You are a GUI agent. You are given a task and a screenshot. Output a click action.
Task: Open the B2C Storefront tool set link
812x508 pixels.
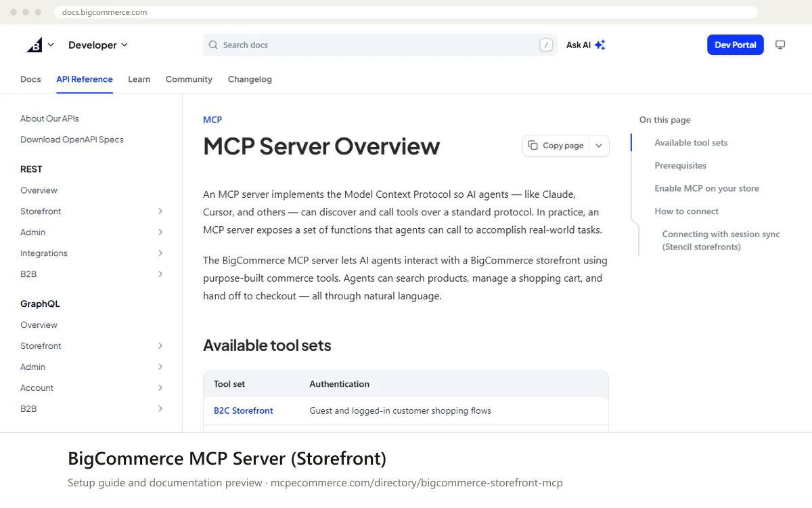tap(244, 410)
